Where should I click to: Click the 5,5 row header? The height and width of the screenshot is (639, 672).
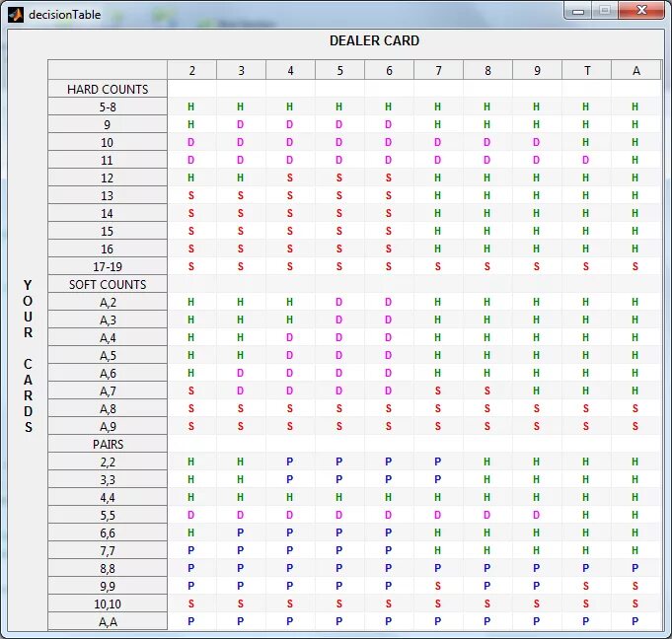click(108, 515)
